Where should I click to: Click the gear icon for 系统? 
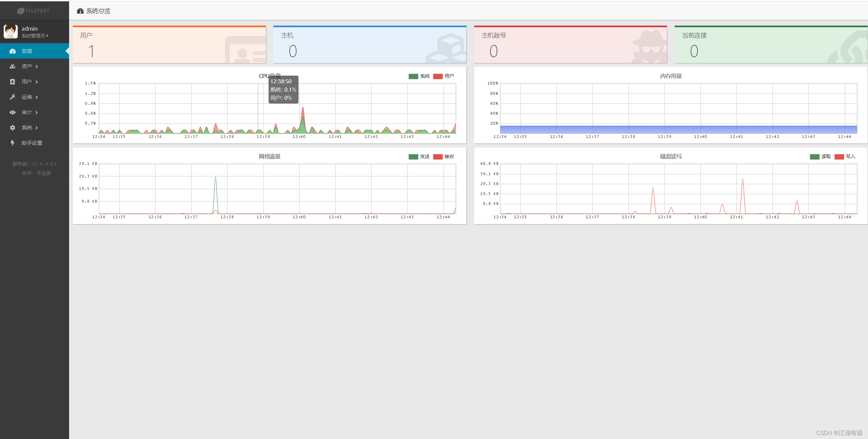point(13,128)
